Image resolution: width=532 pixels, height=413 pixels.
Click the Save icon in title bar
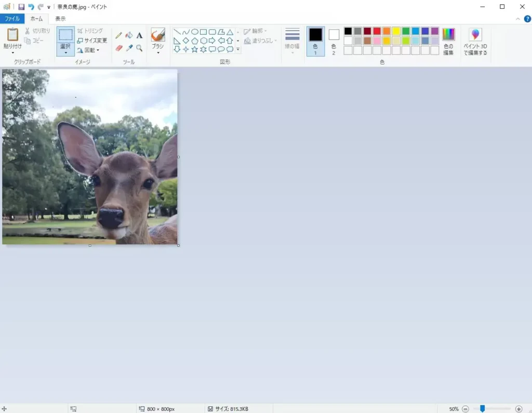pyautogui.click(x=21, y=7)
